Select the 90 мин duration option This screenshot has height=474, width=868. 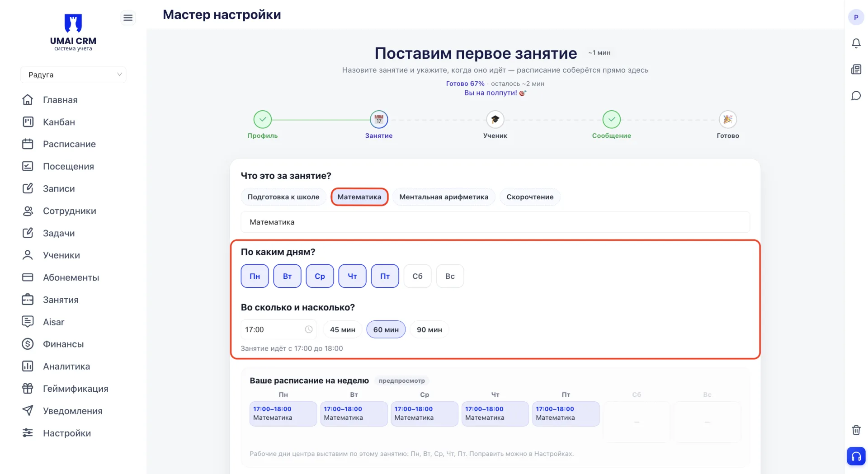[429, 329]
